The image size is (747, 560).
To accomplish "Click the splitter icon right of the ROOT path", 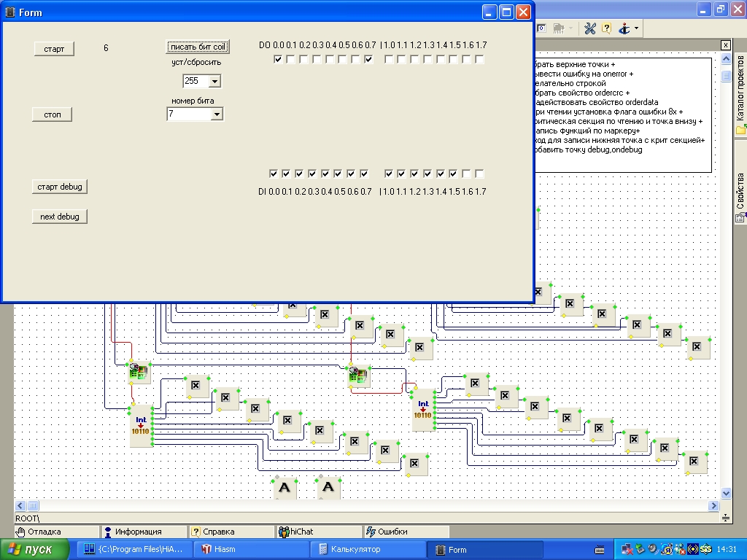I will [725, 518].
